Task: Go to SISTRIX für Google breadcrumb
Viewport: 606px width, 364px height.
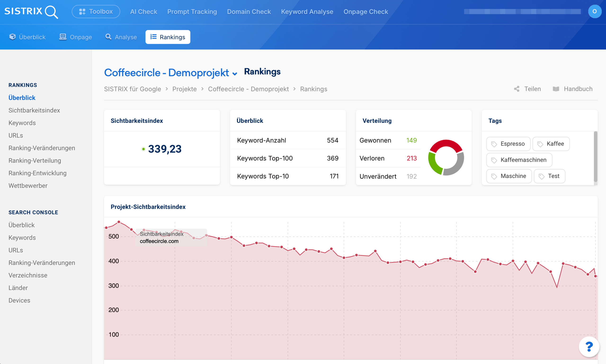Action: pyautogui.click(x=133, y=89)
